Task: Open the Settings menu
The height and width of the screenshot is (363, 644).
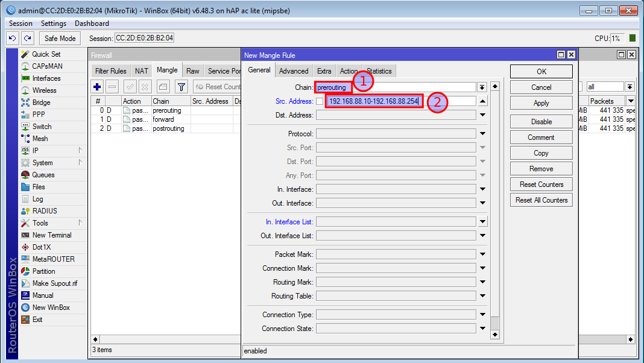Action: pos(54,24)
